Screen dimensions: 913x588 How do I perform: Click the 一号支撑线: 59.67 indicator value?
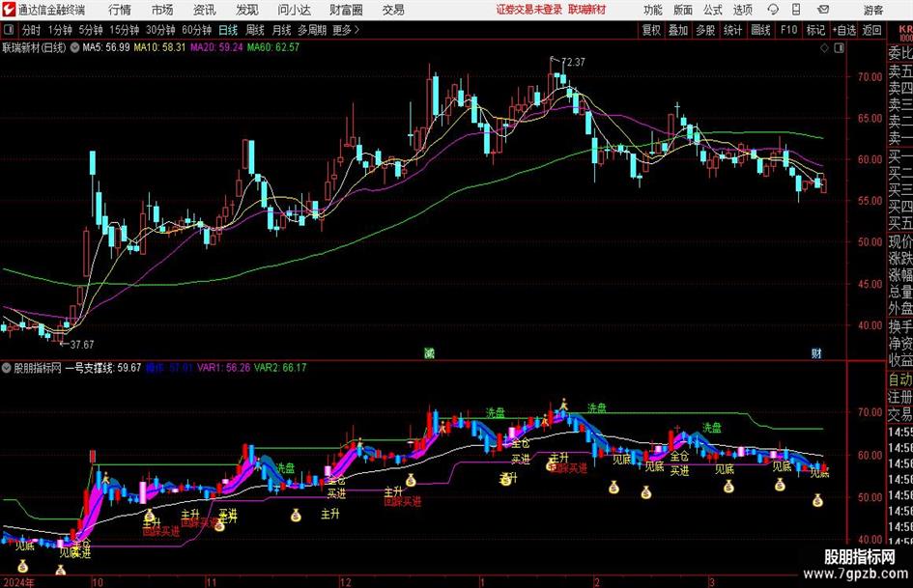[x=103, y=368]
